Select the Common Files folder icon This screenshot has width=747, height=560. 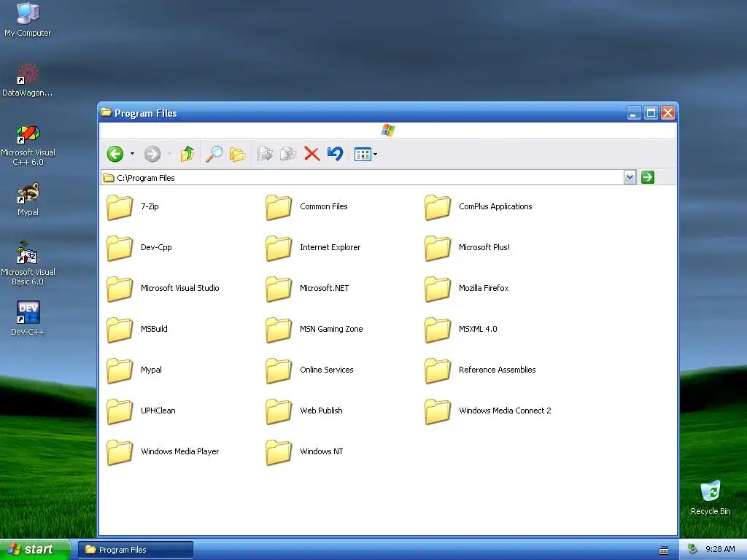click(x=279, y=207)
